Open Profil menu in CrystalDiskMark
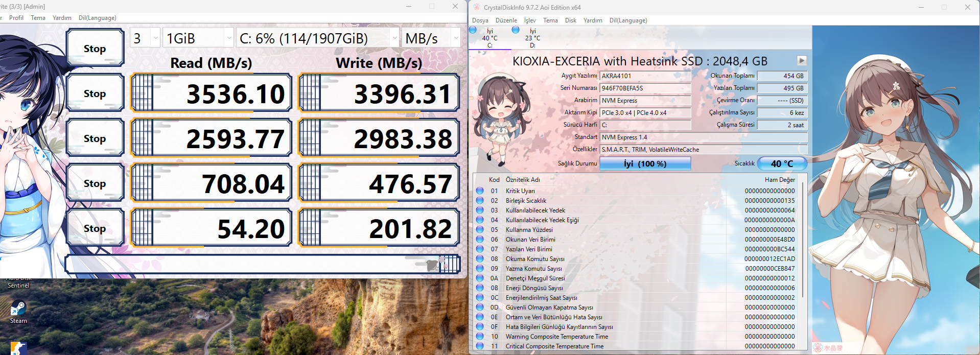The width and height of the screenshot is (980, 355). point(16,18)
